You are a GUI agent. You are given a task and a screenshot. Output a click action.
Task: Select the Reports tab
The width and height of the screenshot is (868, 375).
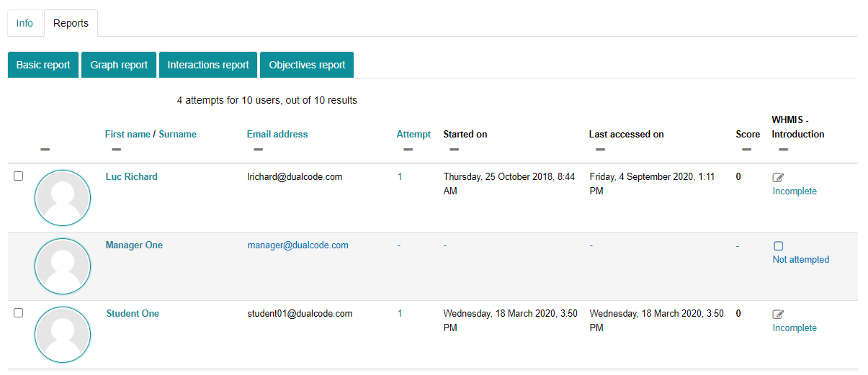71,23
